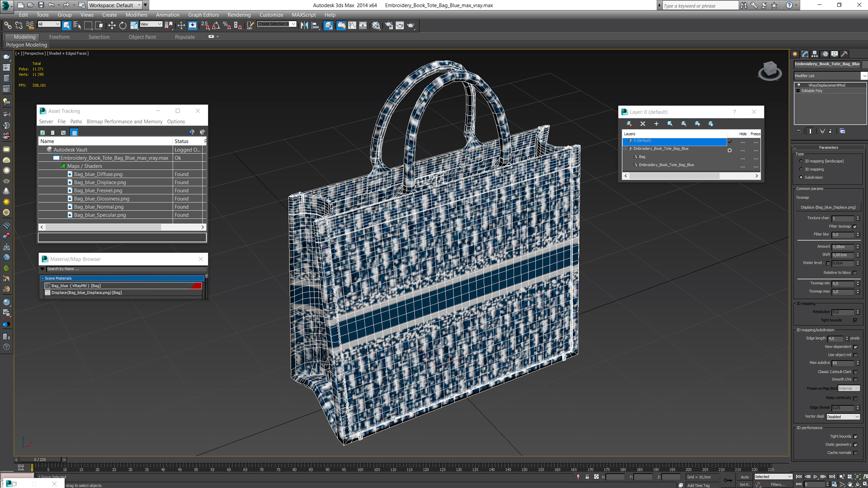Open the Reference Coordinate System View dropdown
Screen dimensions: 868x488
[x=151, y=24]
